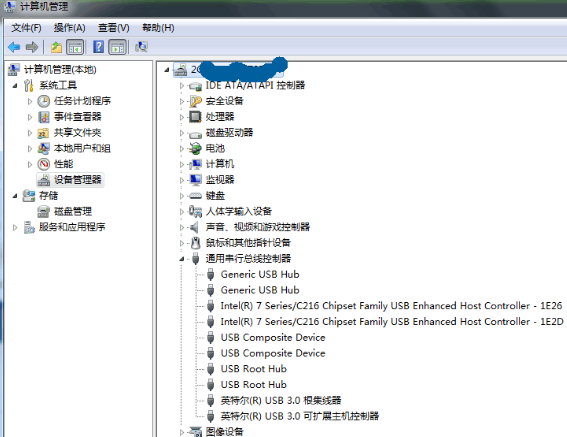Expand the IDE ATA/ATAPI 控制器 category
The width and height of the screenshot is (567, 437).
click(x=182, y=86)
